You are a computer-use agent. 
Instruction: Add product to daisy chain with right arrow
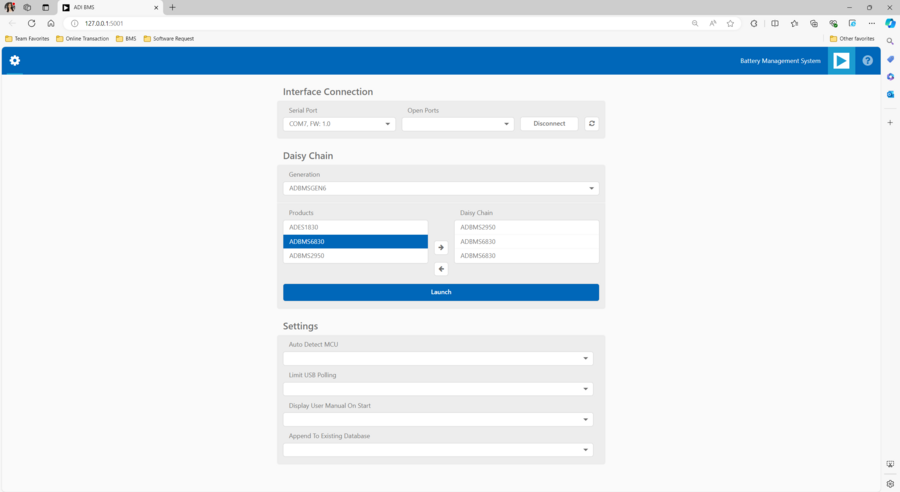(441, 248)
